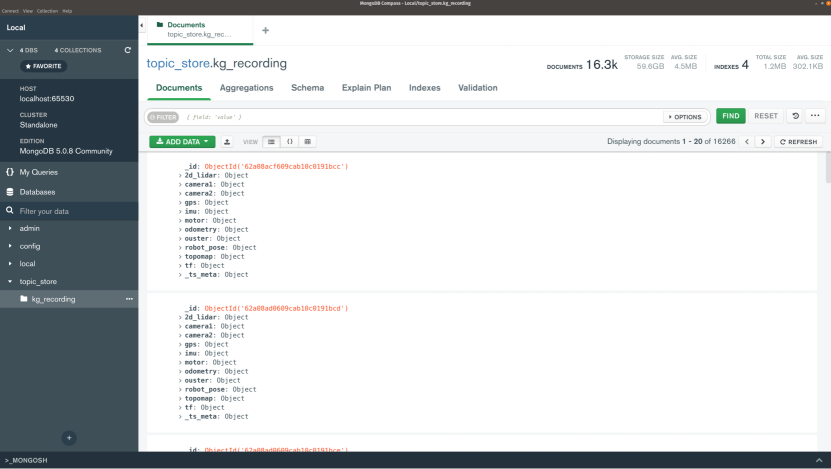Switch to JSON view
This screenshot has height=469, width=831.
click(289, 142)
